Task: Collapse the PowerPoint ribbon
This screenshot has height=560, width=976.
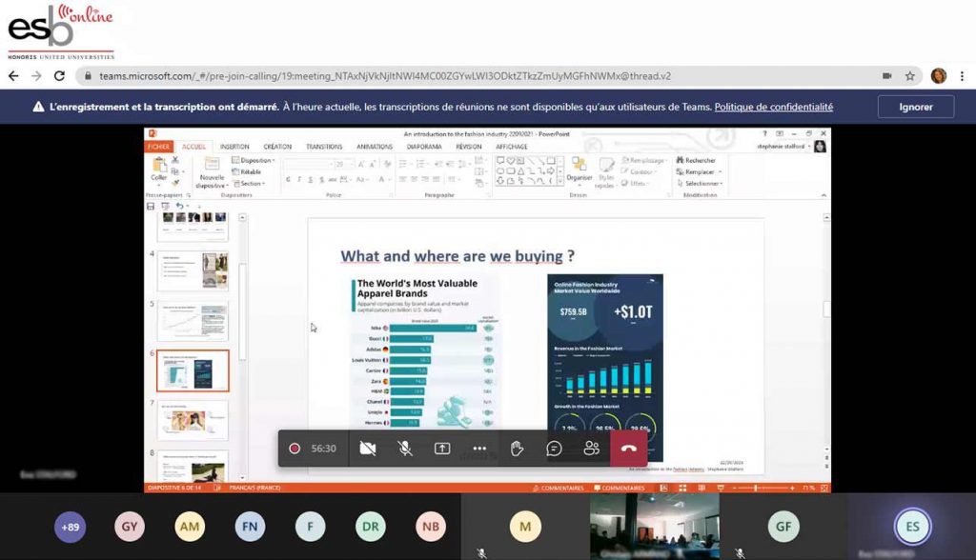Action: [823, 195]
